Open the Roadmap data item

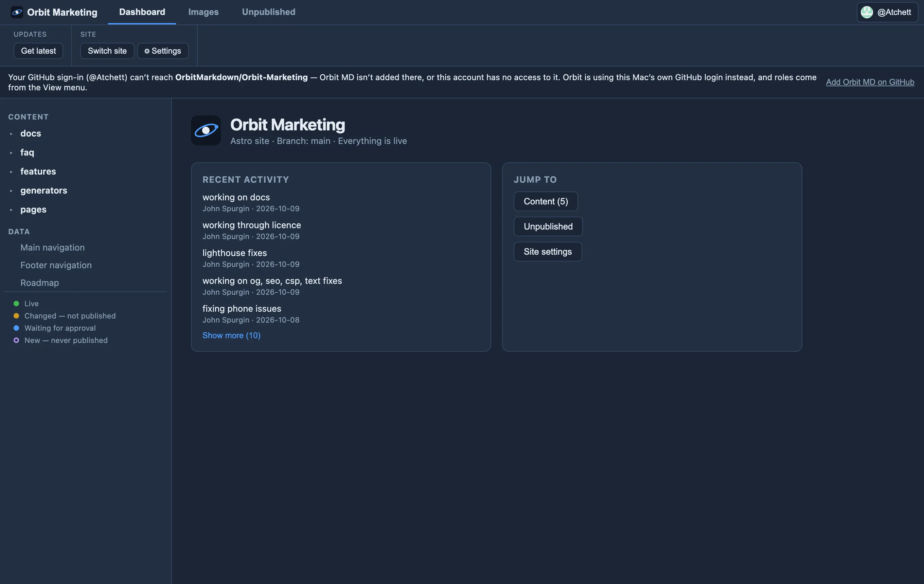[x=39, y=282]
